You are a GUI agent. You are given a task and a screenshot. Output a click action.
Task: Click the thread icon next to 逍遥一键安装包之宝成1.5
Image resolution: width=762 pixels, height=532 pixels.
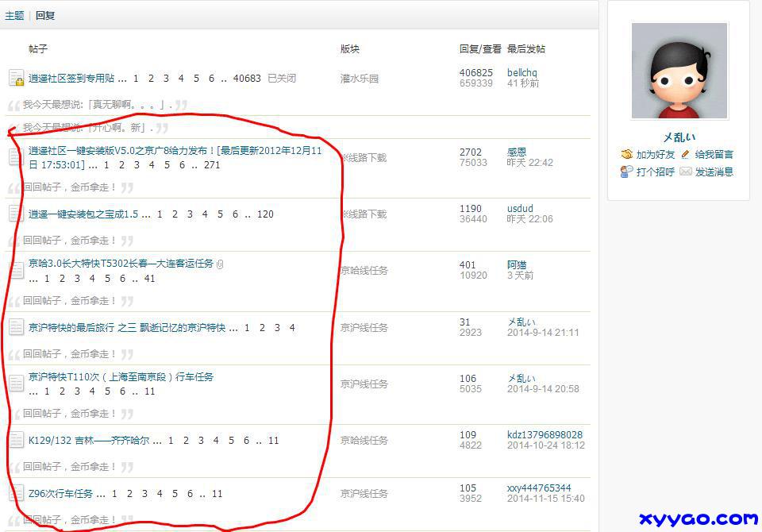pyautogui.click(x=16, y=214)
